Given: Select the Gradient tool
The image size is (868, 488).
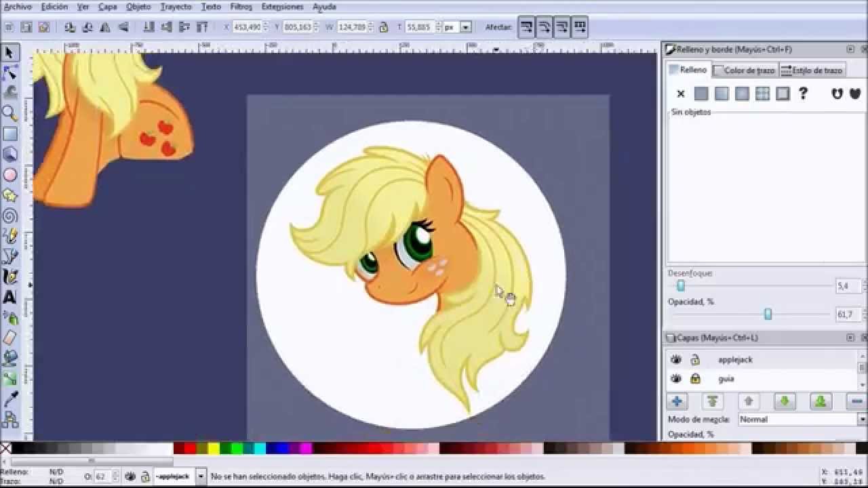Looking at the screenshot, I should 9,379.
